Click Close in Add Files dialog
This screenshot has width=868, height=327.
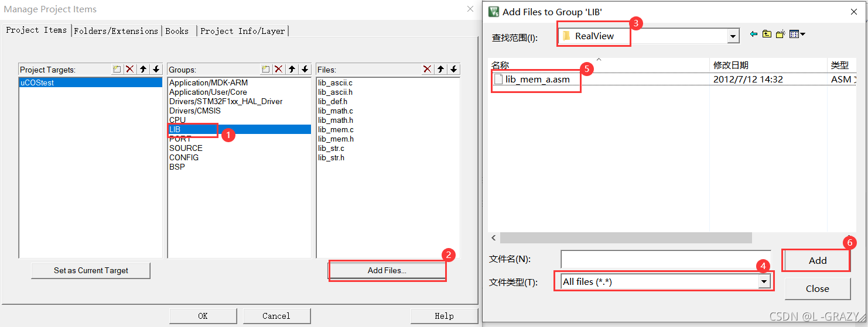pos(818,288)
